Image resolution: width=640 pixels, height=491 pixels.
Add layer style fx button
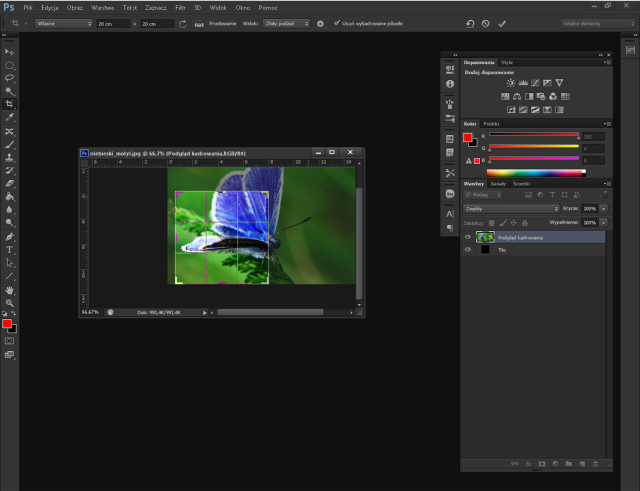[x=528, y=464]
